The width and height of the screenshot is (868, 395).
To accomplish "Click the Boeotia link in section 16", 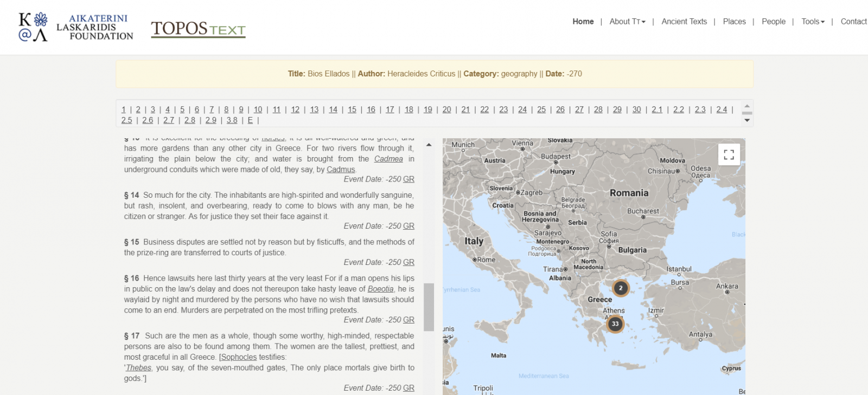I will pyautogui.click(x=380, y=289).
